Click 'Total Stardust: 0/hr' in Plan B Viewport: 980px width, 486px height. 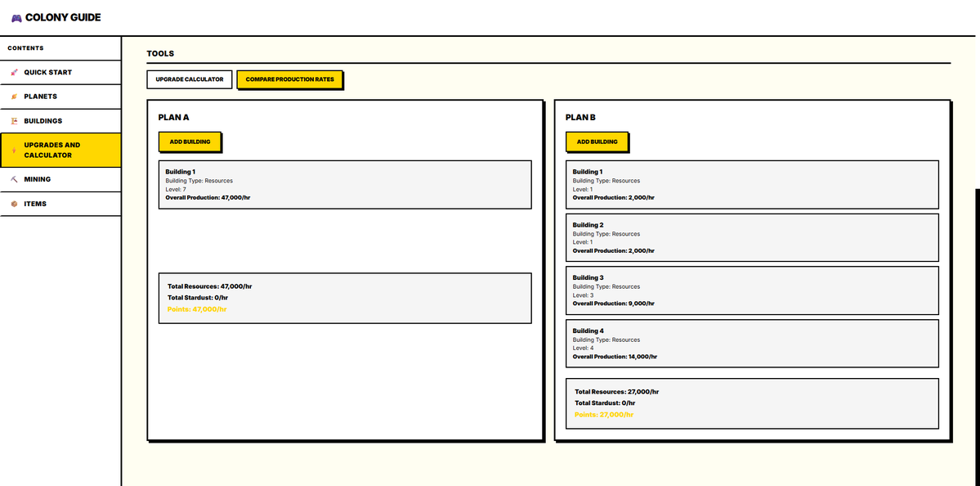point(605,403)
